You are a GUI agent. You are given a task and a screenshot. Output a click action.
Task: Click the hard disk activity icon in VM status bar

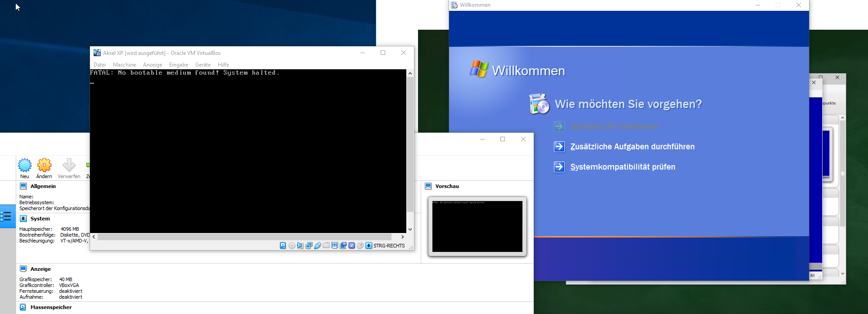tap(283, 246)
